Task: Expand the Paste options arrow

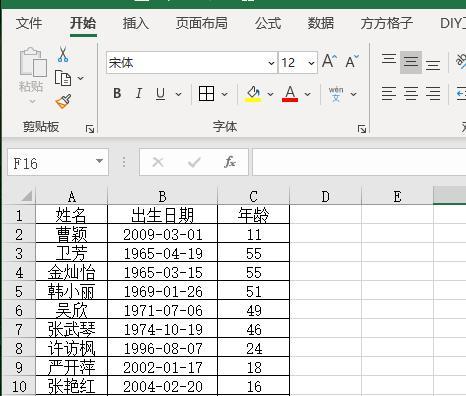Action: pyautogui.click(x=32, y=101)
